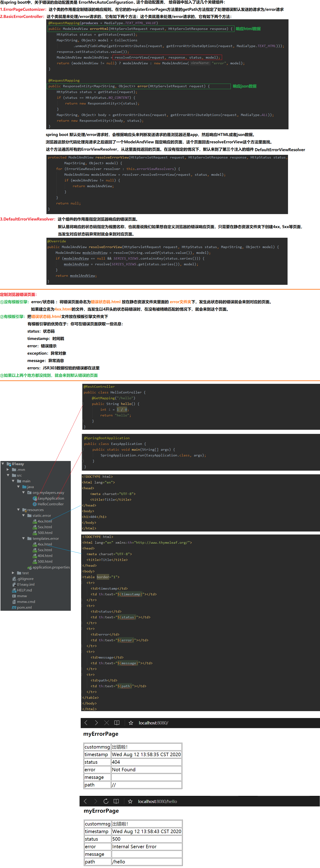The height and width of the screenshot is (868, 320).
Task: Click back arrow in localhost:8080/ browser bar
Action: click(86, 722)
